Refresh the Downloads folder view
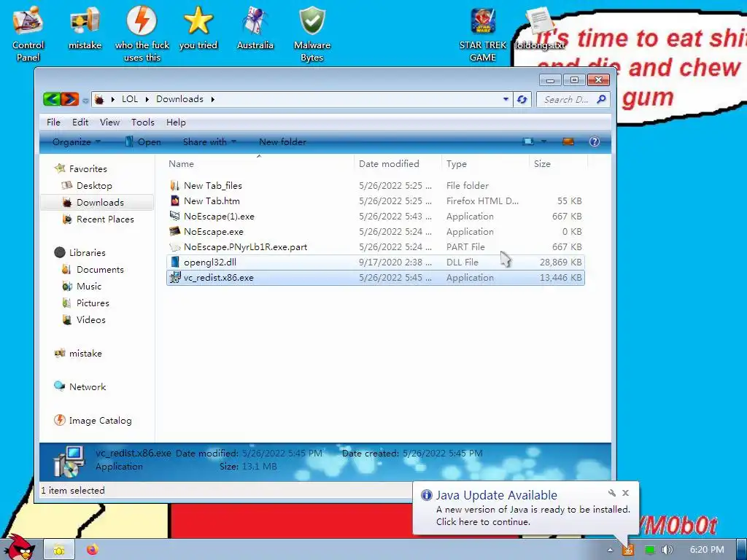Screen dimensions: 747x560 click(522, 99)
